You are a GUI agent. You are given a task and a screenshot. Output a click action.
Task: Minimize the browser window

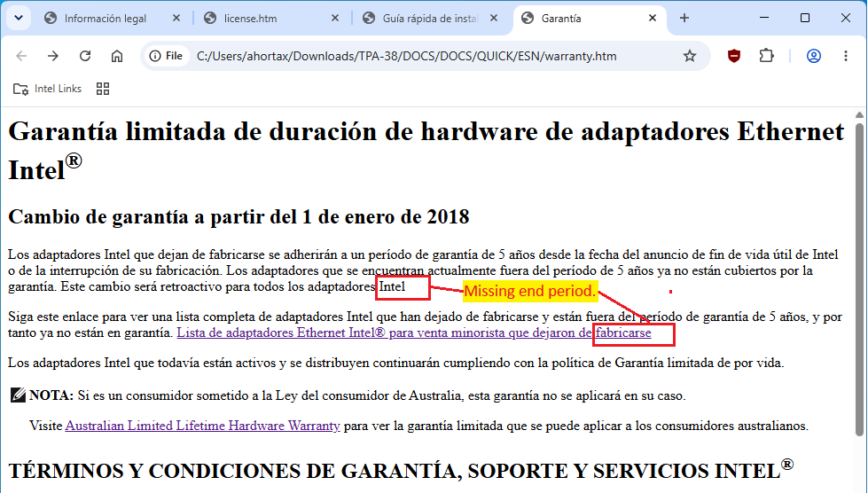(764, 18)
